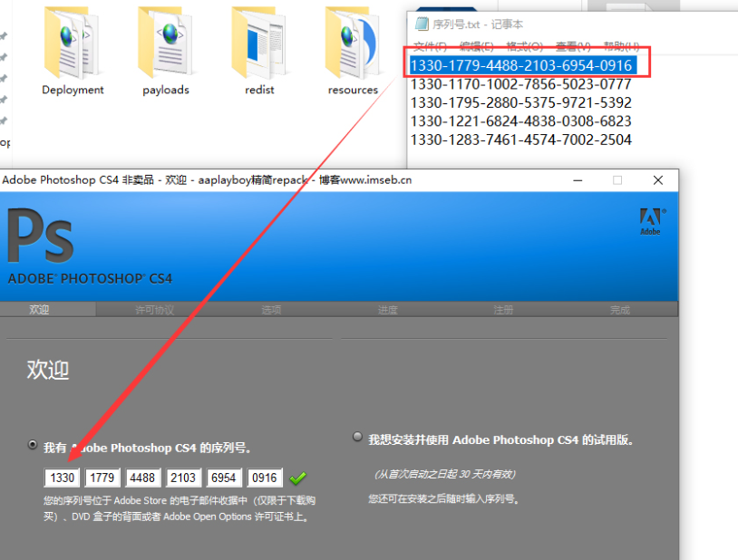The width and height of the screenshot is (738, 560).
Task: Click the green serial validation checkmark
Action: [297, 478]
